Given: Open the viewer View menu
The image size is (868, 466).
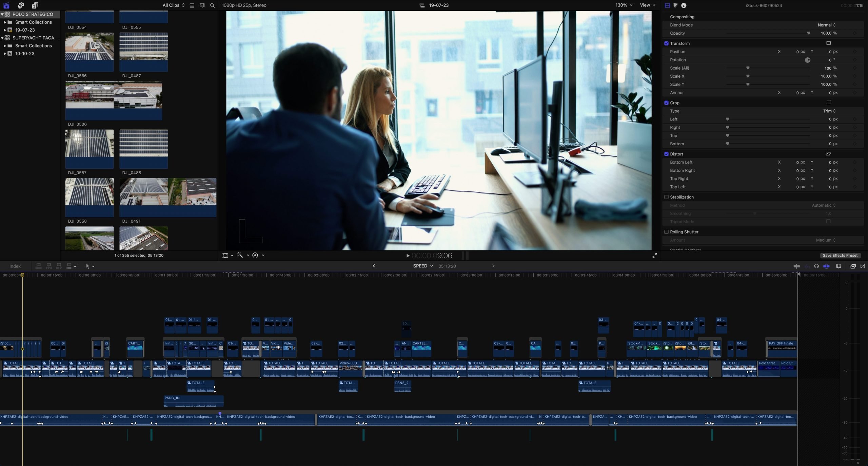Looking at the screenshot, I should pos(648,5).
